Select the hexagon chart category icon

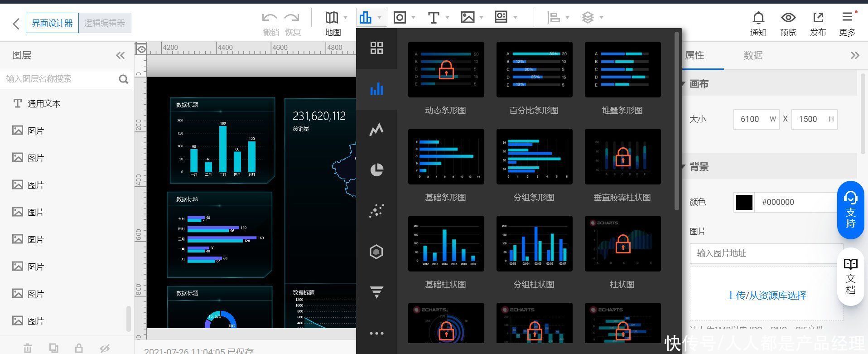pyautogui.click(x=376, y=252)
